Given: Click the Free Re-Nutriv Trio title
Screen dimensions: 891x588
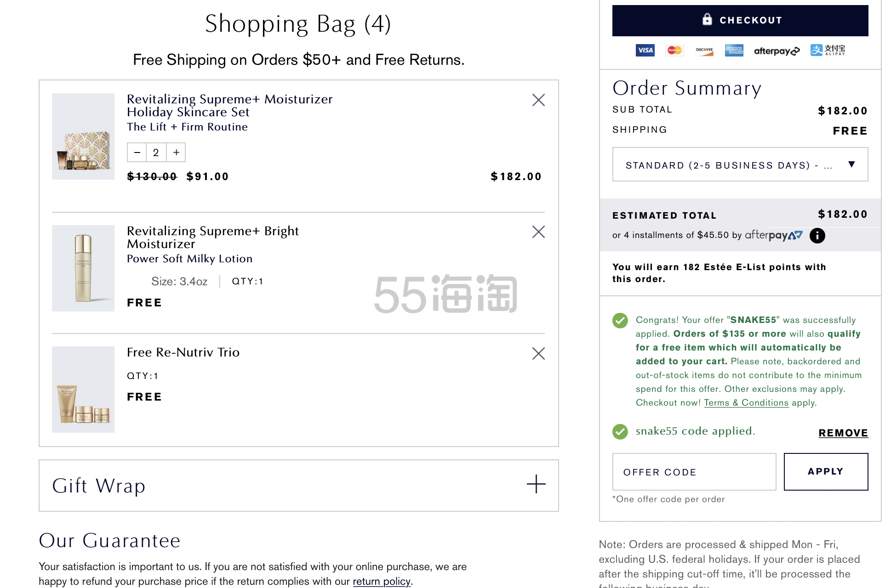Looking at the screenshot, I should pos(183,352).
